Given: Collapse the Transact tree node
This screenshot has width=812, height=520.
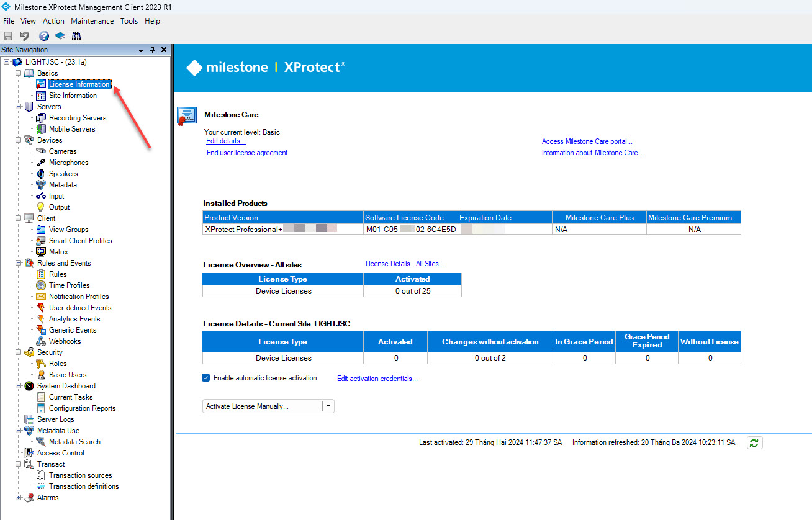Looking at the screenshot, I should 19,464.
